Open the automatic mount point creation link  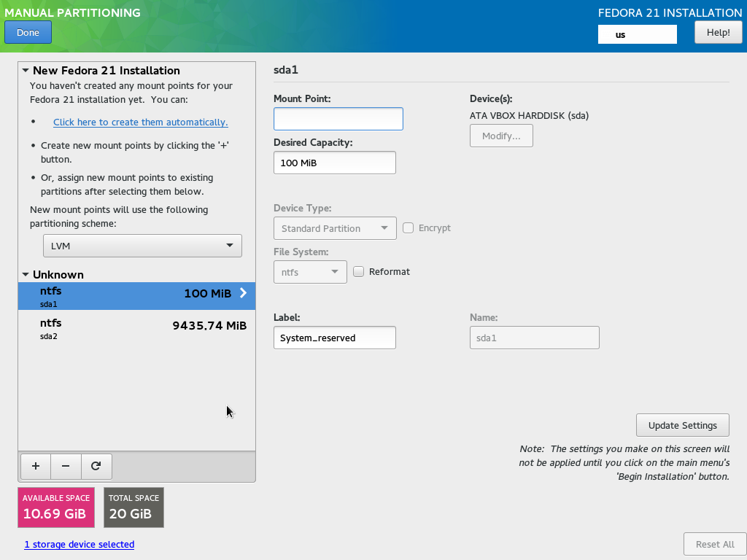tap(140, 122)
